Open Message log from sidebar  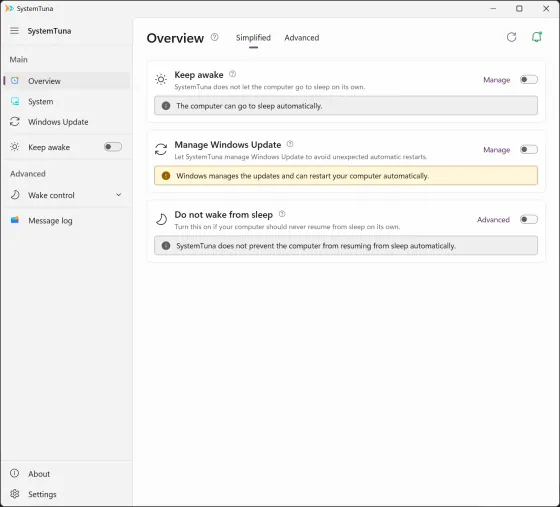67,221
